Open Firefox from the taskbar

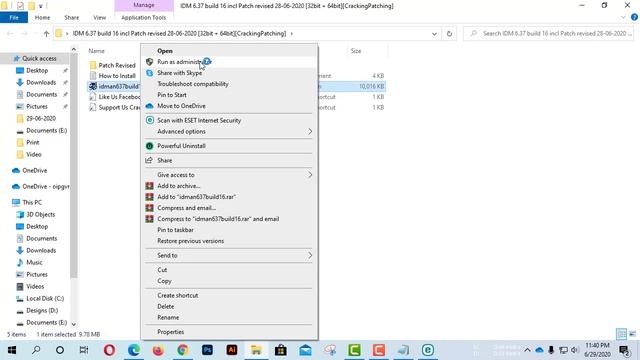[158, 350]
